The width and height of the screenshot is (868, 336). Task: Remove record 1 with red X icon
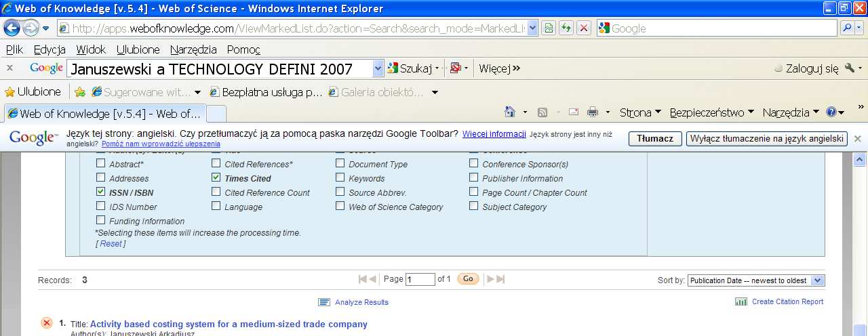pyautogui.click(x=47, y=323)
